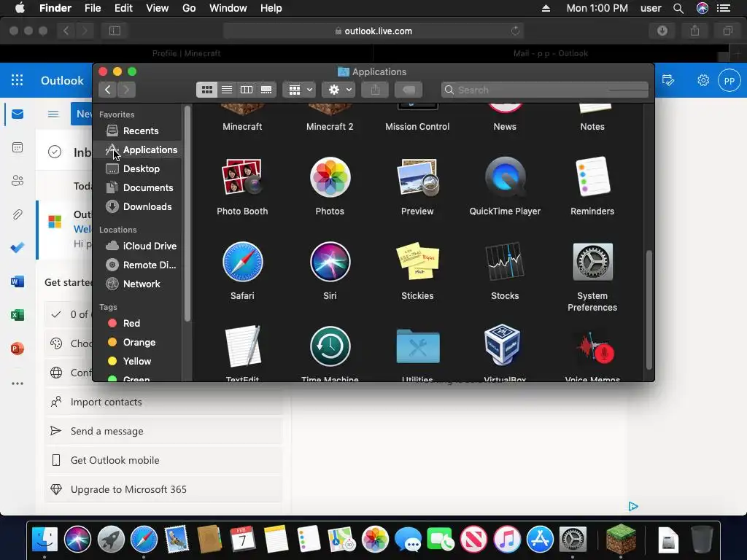Open Desktop in the Finder sidebar
Viewport: 747px width, 560px height.
[138, 168]
